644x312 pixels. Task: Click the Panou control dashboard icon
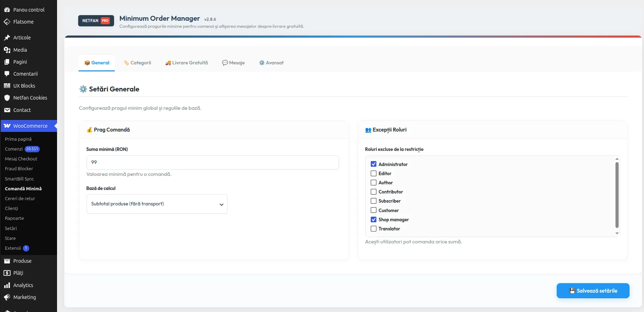click(x=7, y=10)
